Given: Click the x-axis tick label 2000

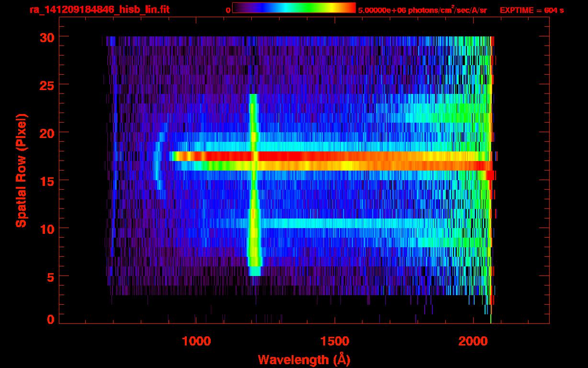Looking at the screenshot, I should pos(472,342).
